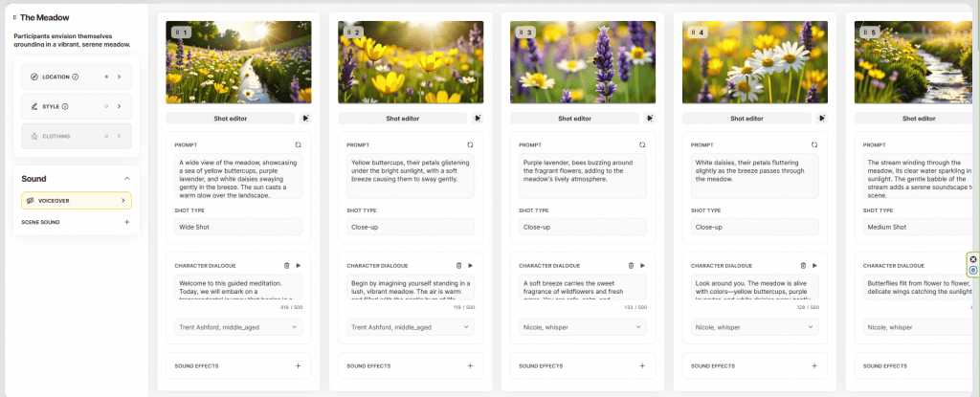Image resolution: width=980 pixels, height=397 pixels.
Task: Toggle the Location status dot
Action: coord(106,77)
